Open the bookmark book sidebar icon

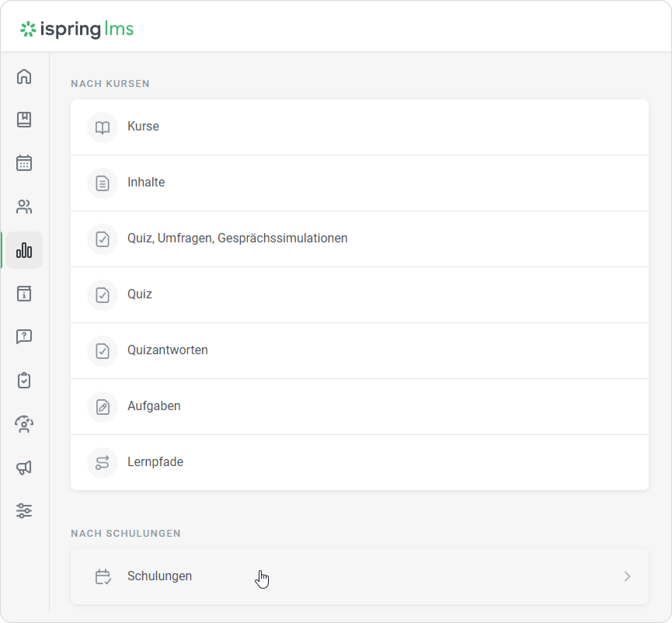point(24,120)
